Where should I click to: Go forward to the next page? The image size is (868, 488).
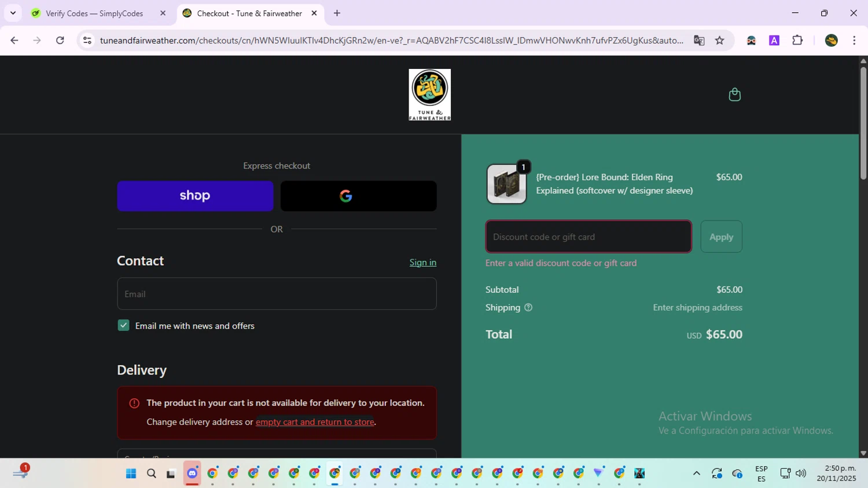[x=37, y=41]
